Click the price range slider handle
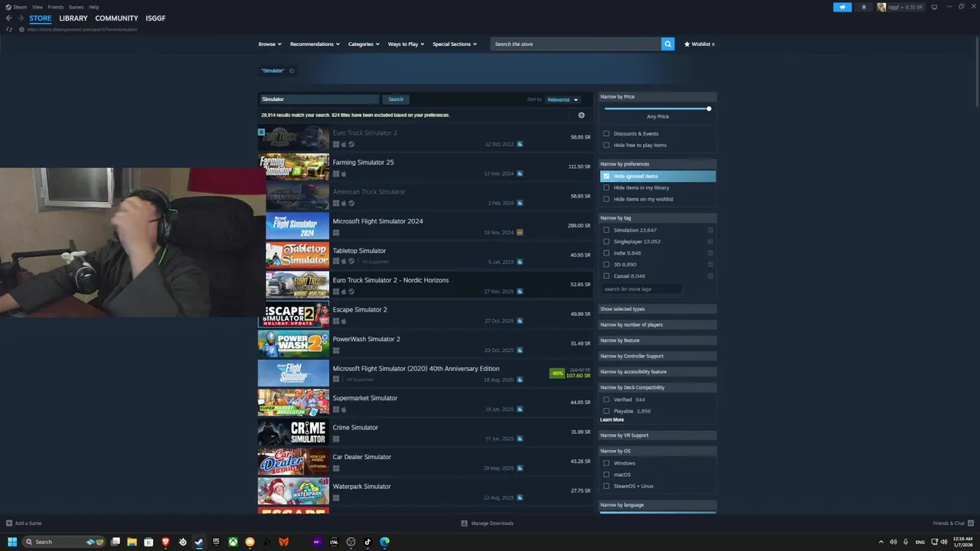 coord(709,109)
